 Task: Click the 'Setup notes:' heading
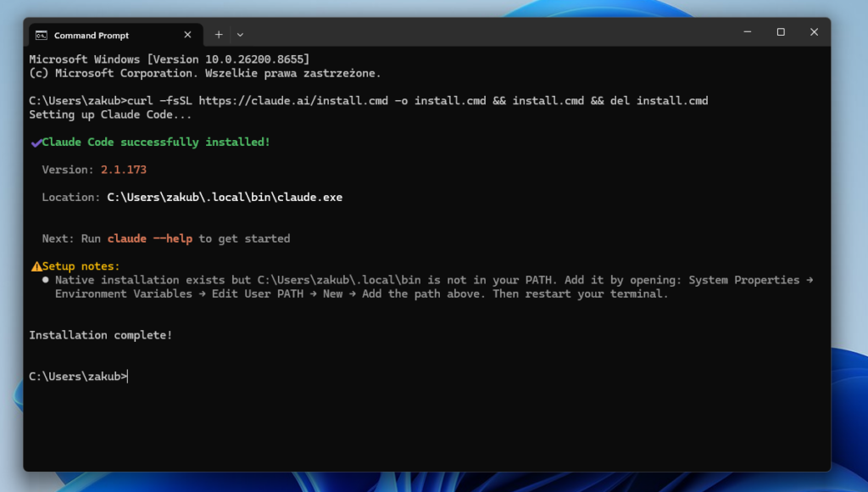coord(81,266)
